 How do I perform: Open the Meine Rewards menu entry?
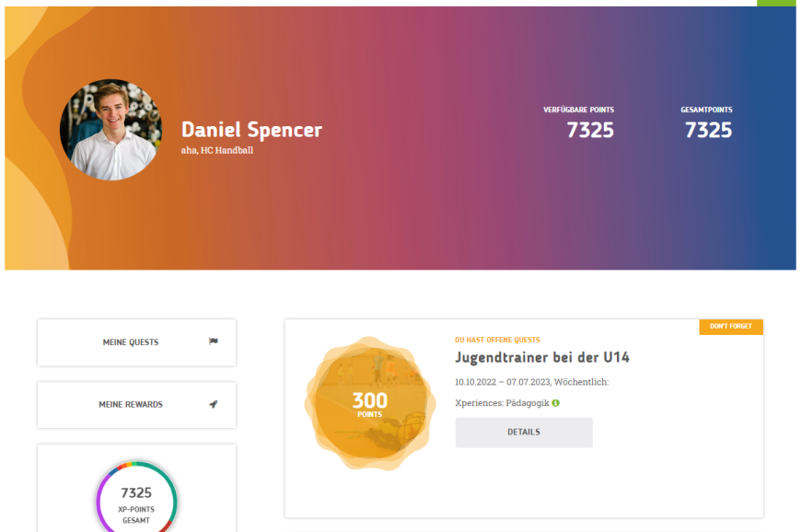click(x=136, y=404)
